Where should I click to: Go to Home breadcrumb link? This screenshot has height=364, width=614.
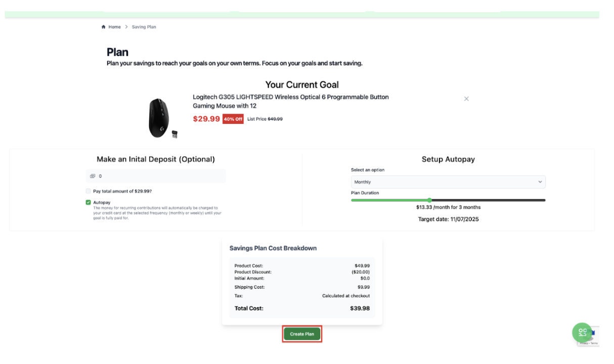(x=114, y=27)
